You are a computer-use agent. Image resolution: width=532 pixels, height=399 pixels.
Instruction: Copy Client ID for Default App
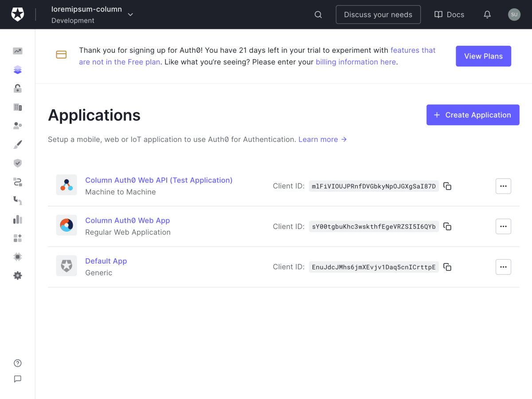tap(448, 267)
